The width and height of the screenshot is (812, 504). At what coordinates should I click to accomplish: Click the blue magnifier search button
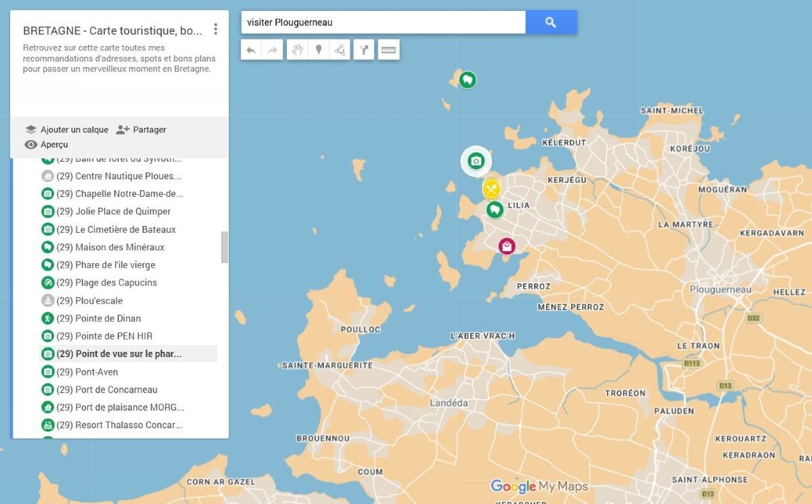tap(551, 22)
